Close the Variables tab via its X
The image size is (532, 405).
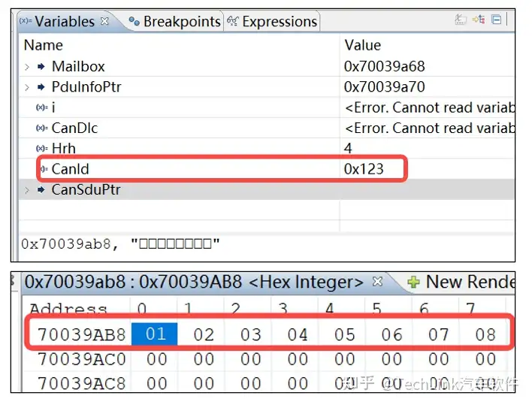click(104, 21)
